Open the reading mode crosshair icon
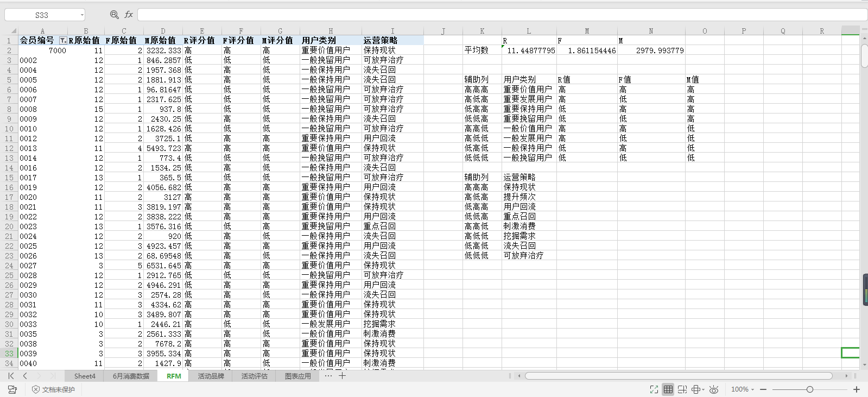The width and height of the screenshot is (868, 397). (695, 389)
